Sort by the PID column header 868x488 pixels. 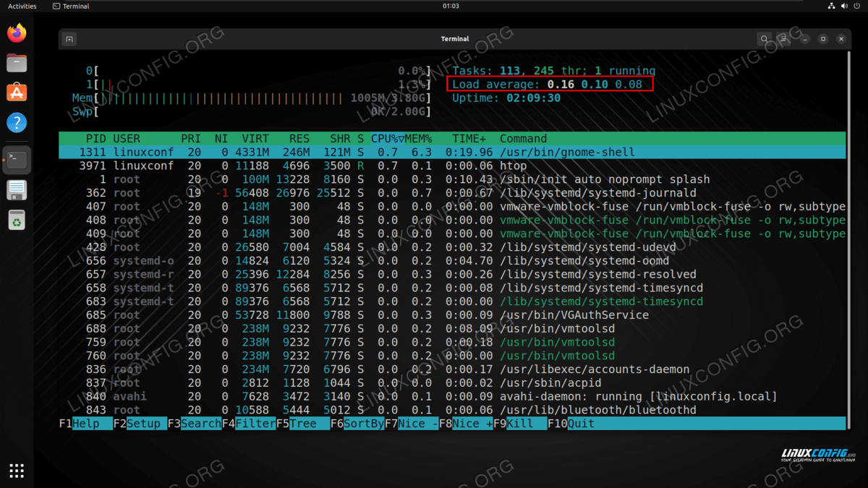pos(95,139)
